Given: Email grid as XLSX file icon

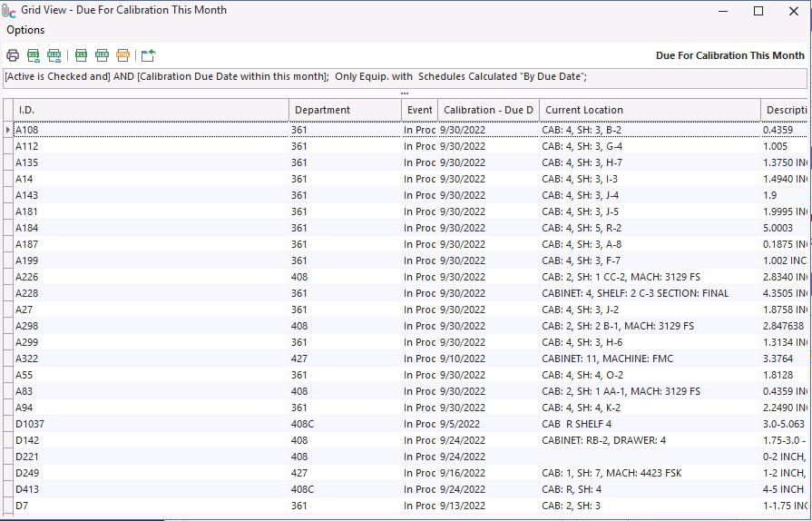Looking at the screenshot, I should coord(54,55).
